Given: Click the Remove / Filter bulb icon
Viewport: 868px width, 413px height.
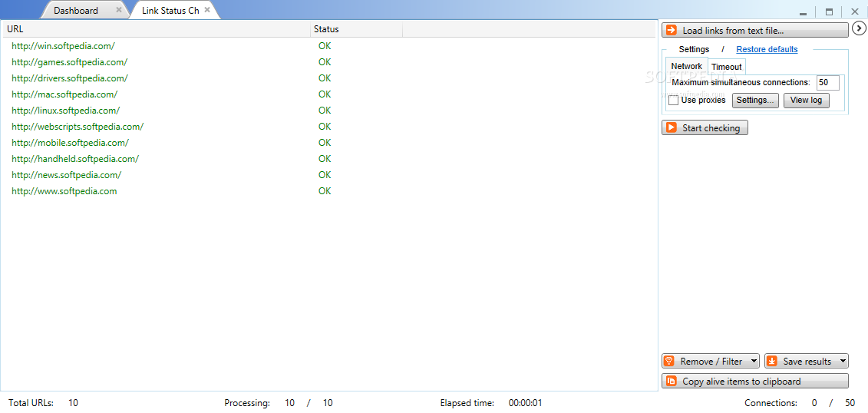Looking at the screenshot, I should coord(668,361).
